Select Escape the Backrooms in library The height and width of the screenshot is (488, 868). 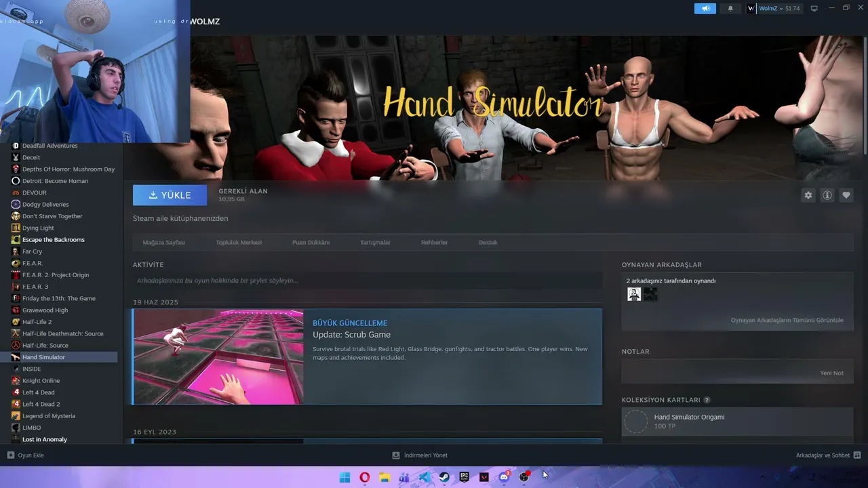coord(54,240)
